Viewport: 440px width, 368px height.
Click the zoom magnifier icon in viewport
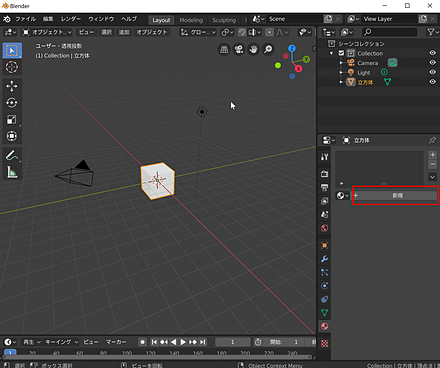(268, 49)
